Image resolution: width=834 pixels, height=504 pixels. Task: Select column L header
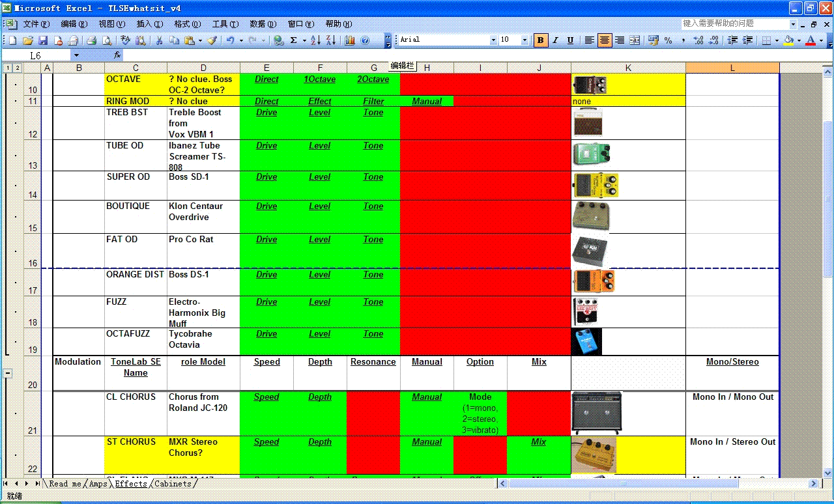pyautogui.click(x=732, y=68)
